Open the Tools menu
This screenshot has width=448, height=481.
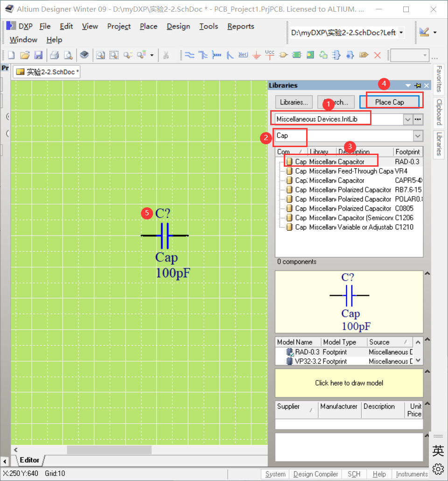pos(209,26)
